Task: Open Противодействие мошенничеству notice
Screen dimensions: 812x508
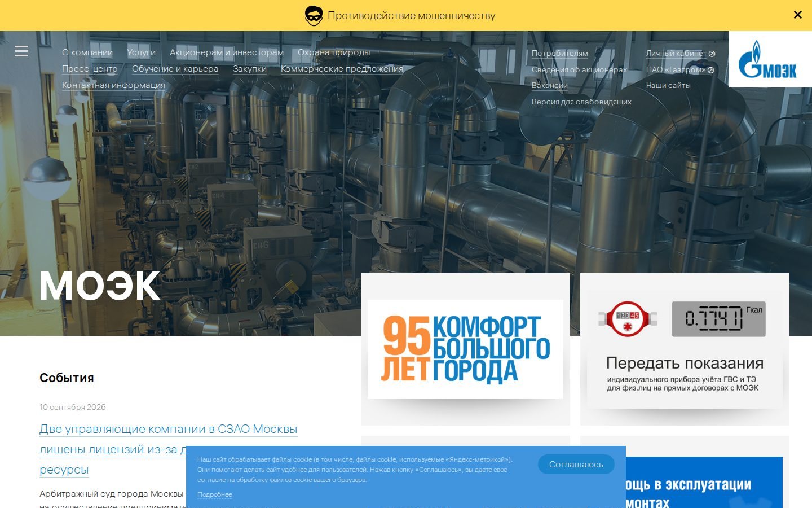Action: (x=411, y=16)
